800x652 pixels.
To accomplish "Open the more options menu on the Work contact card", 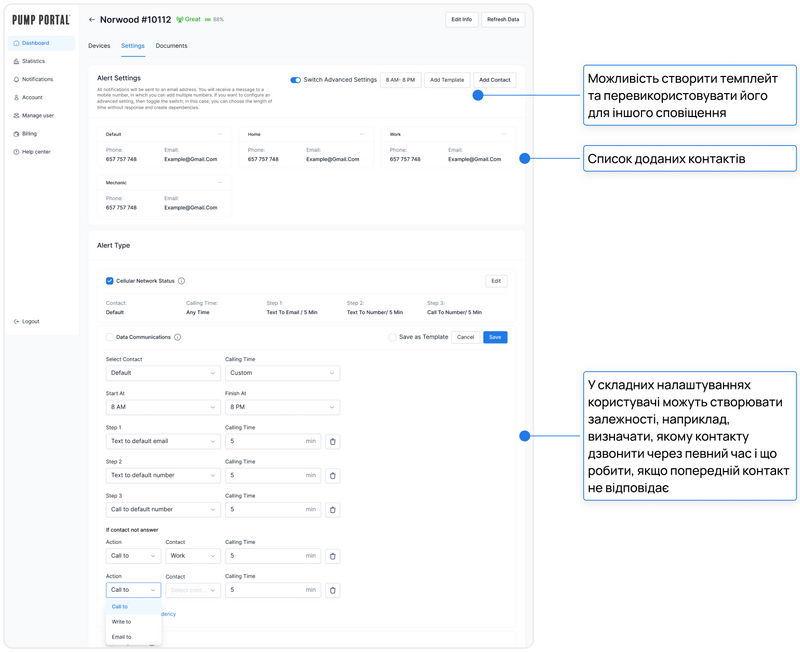I will [x=504, y=134].
